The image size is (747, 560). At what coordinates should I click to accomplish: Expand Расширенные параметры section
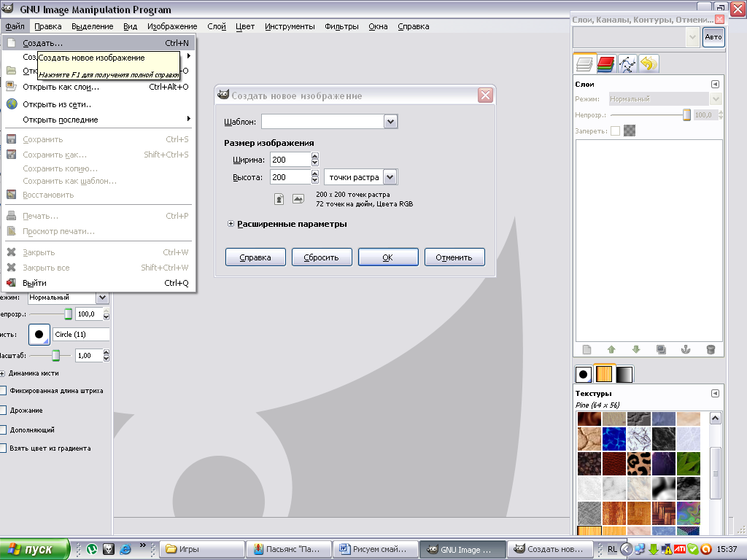point(231,224)
